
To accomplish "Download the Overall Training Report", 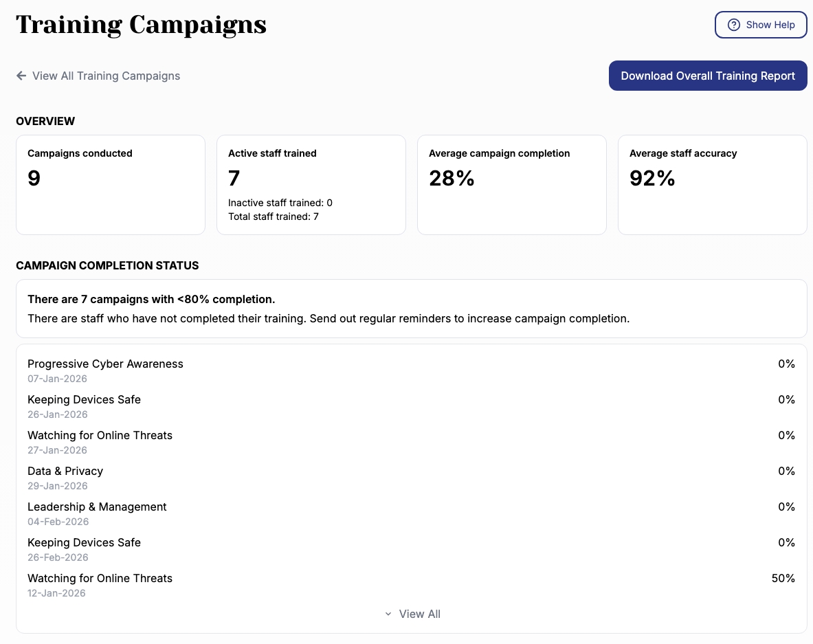I will (x=708, y=76).
